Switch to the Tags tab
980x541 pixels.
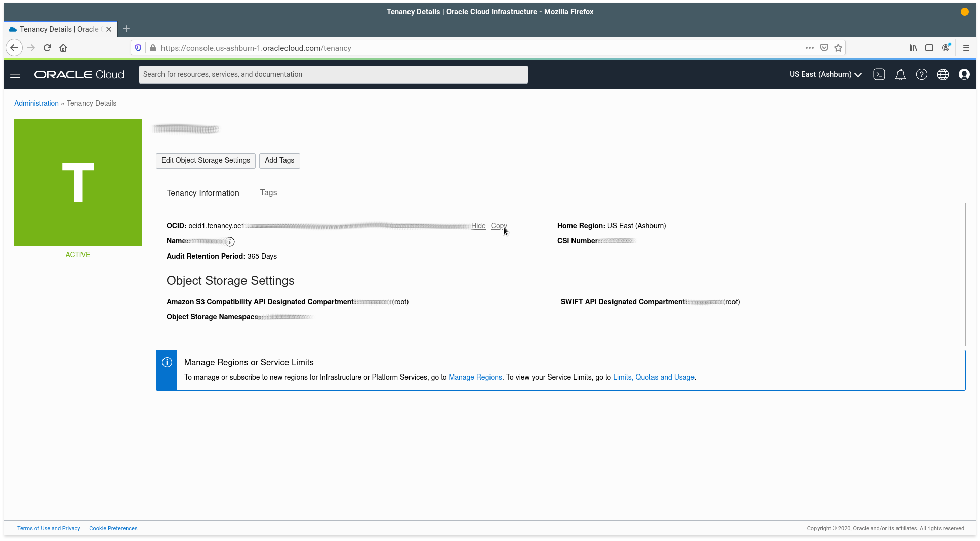coord(268,193)
